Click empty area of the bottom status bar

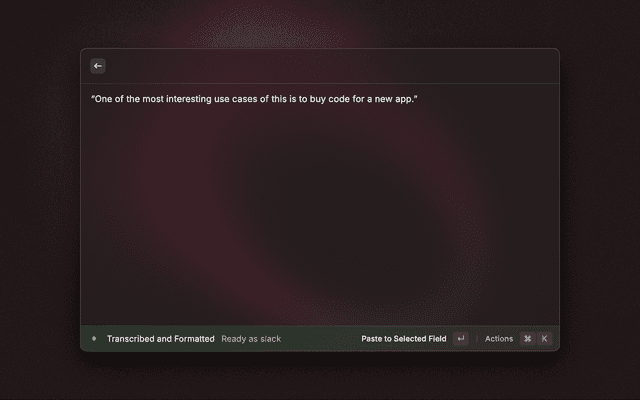click(x=321, y=338)
